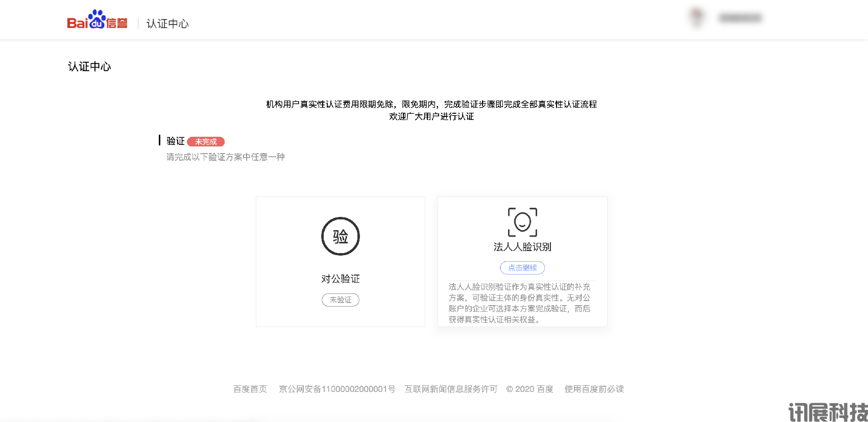
Task: Click the face recognition scan icon
Action: pyautogui.click(x=522, y=222)
